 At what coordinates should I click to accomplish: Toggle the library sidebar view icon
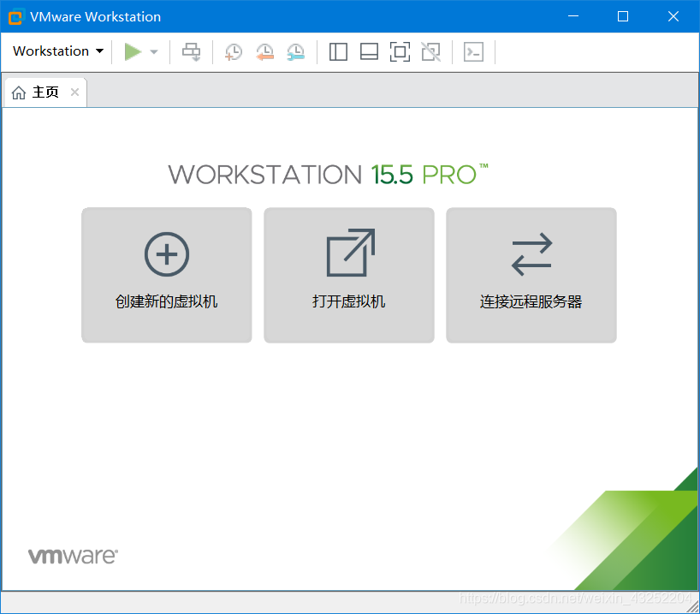[338, 52]
